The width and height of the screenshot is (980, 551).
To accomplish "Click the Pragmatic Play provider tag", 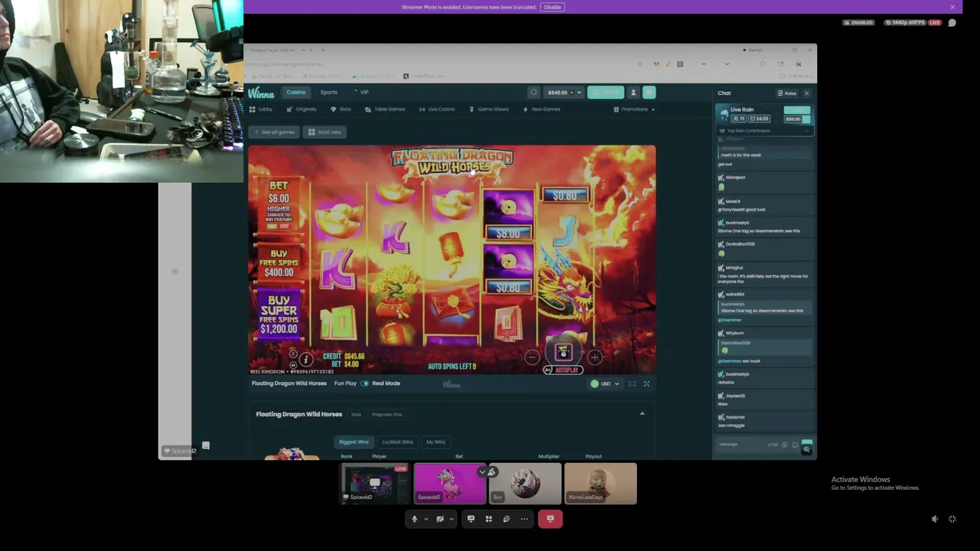I will (387, 415).
